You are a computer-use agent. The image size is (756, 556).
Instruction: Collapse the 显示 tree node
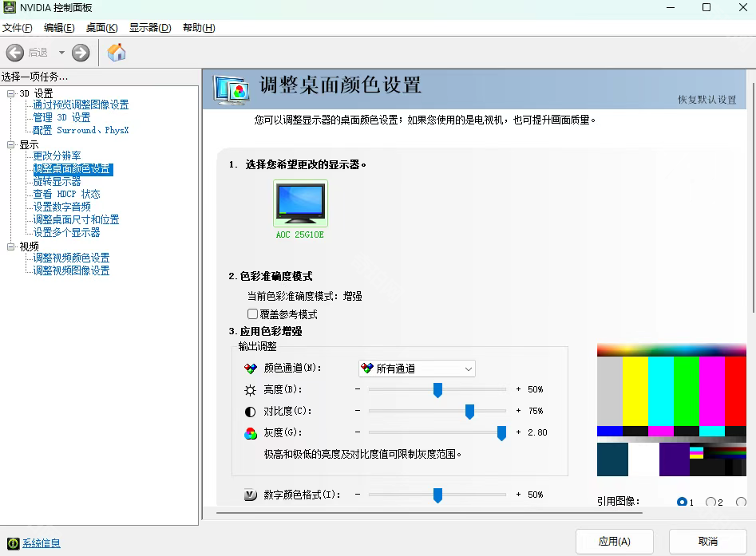click(x=10, y=144)
